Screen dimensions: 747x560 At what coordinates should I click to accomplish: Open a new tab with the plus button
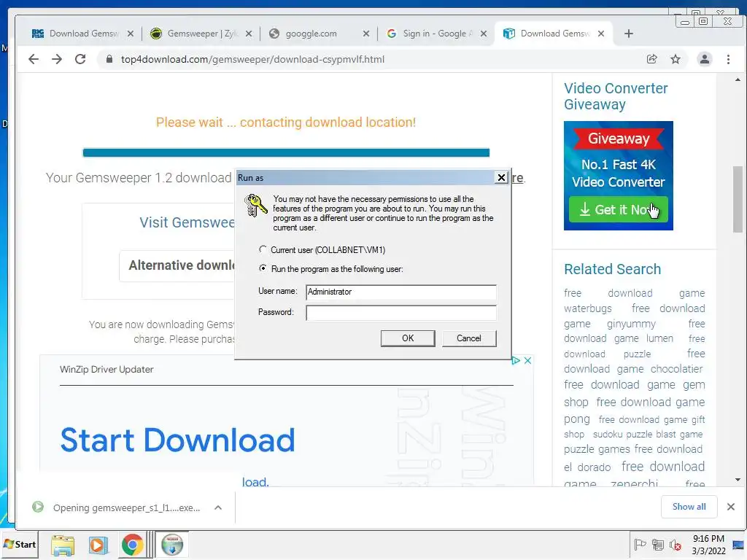pyautogui.click(x=628, y=34)
